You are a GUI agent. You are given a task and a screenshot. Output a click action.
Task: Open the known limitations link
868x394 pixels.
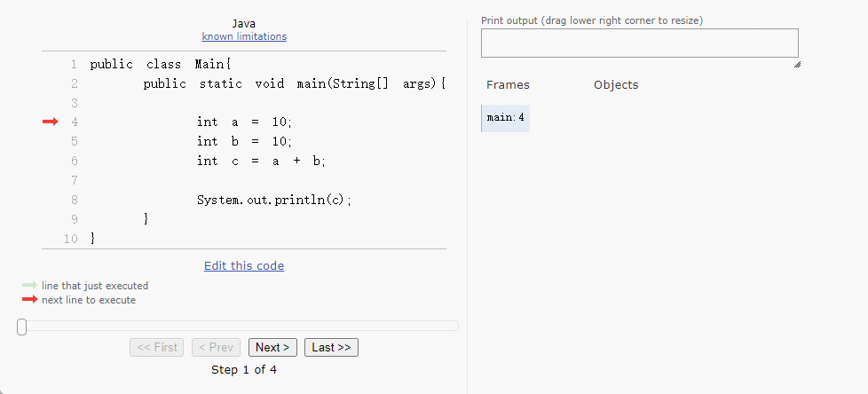(244, 36)
